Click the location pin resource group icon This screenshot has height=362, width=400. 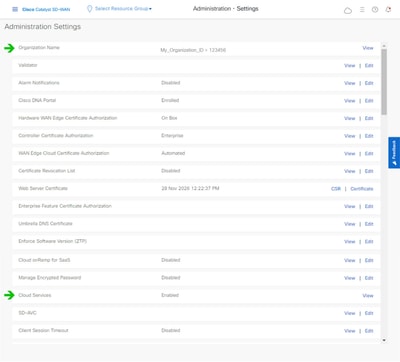click(89, 9)
